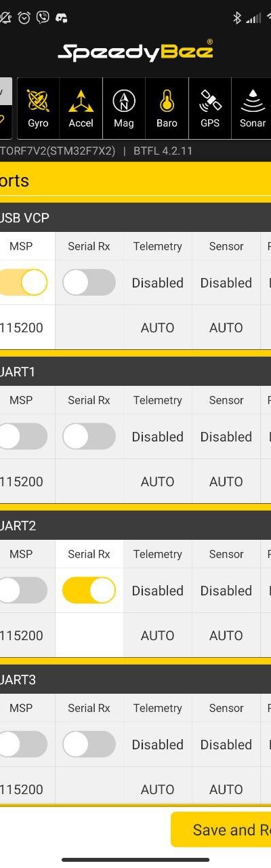This screenshot has width=271, height=868.
Task: Turn off Serial Rx on UART2
Action: tap(89, 590)
